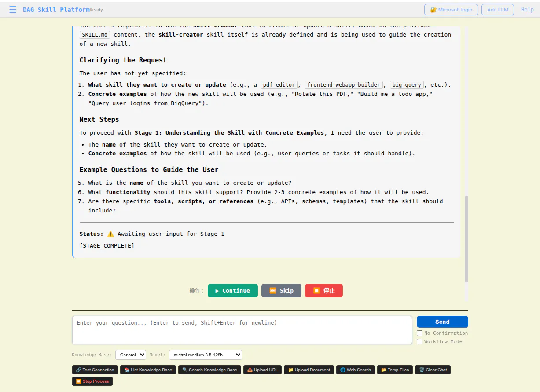
Task: Click the Model: label
Action: 157,355
